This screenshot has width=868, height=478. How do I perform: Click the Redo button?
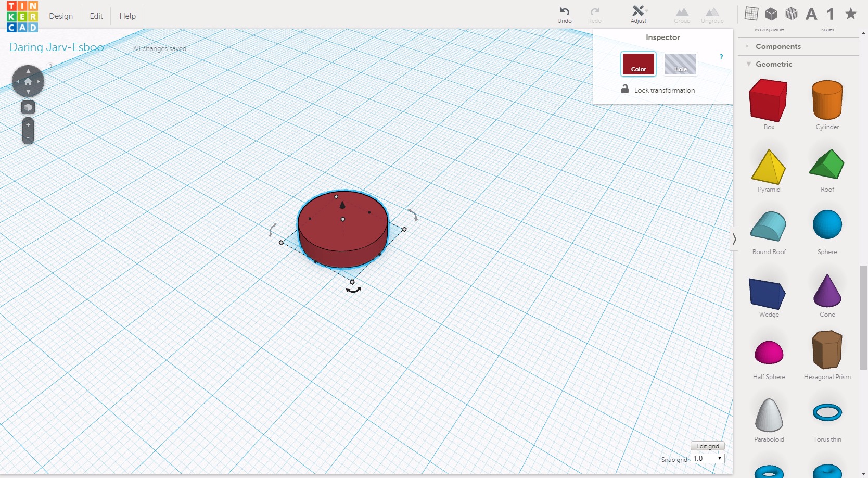pos(595,15)
